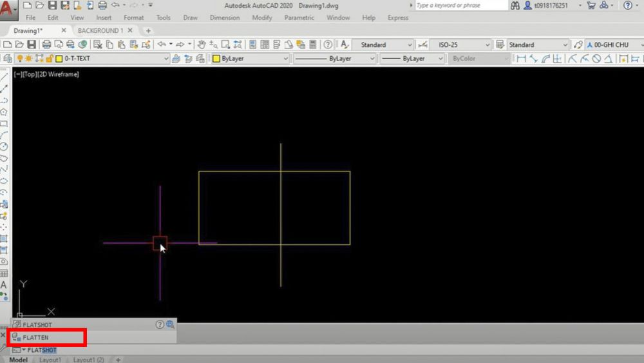Click the Paste icon
The image size is (644, 363).
[x=122, y=44]
